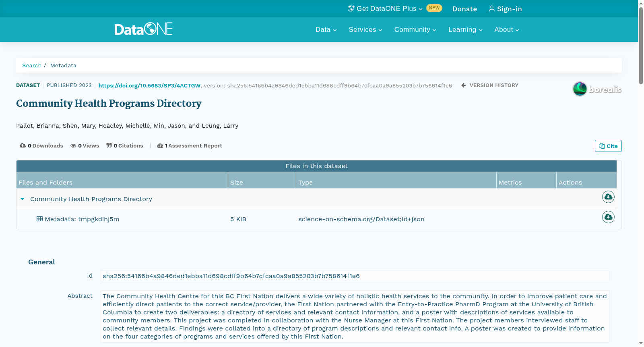Image resolution: width=644 pixels, height=347 pixels.
Task: Click the Type column header
Action: pos(396,181)
